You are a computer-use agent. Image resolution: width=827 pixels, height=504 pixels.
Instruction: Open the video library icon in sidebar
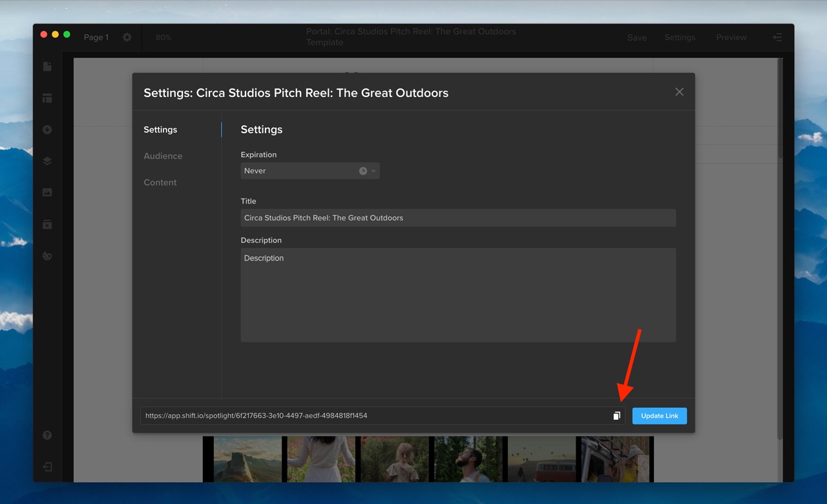pos(47,224)
